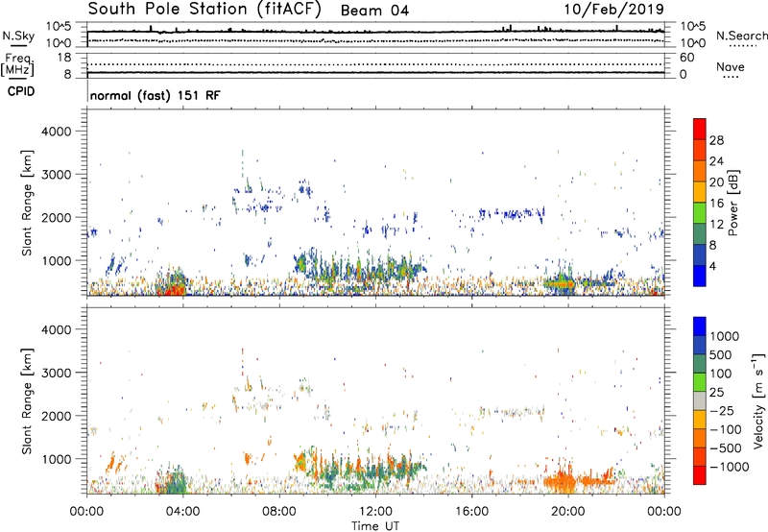Click the "Nave" legend label
The width and height of the screenshot is (768, 532).
[731, 66]
